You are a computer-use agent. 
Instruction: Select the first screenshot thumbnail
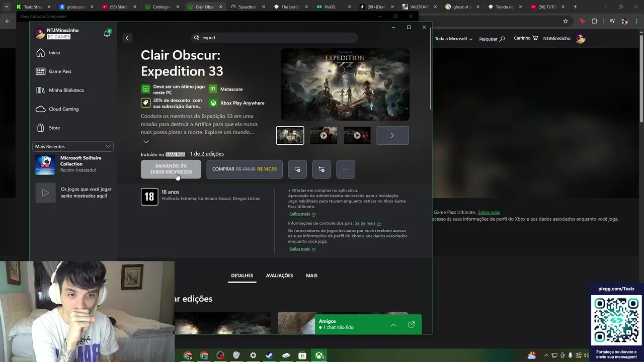pos(290,135)
